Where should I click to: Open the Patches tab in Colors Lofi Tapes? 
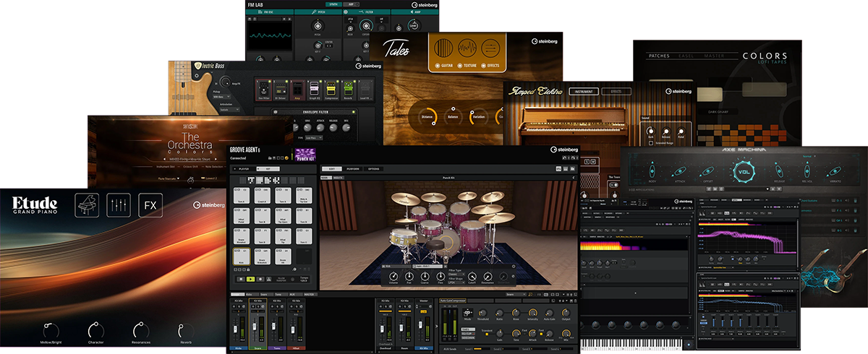point(659,56)
